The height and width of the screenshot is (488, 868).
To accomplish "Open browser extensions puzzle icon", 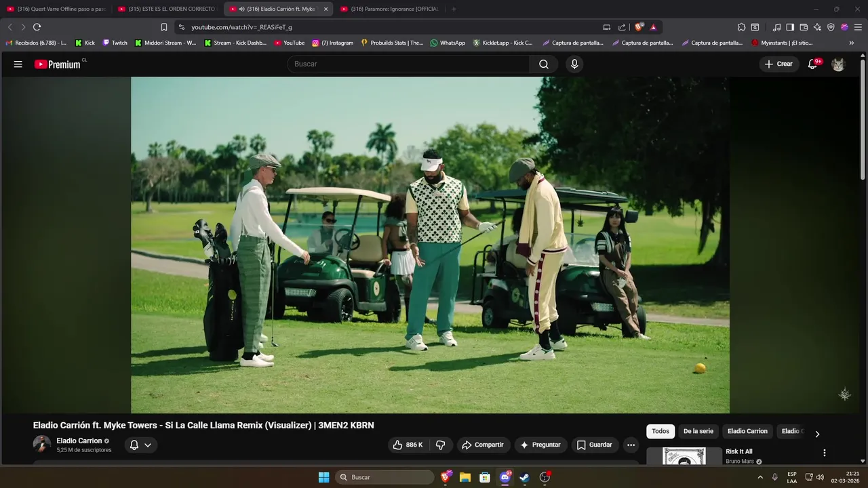I will [x=741, y=27].
